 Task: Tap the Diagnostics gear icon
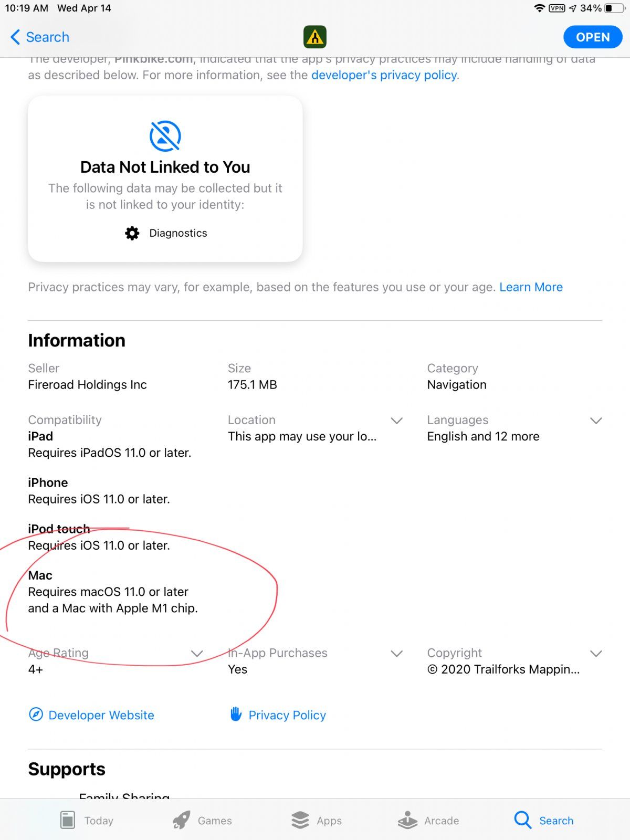point(132,233)
